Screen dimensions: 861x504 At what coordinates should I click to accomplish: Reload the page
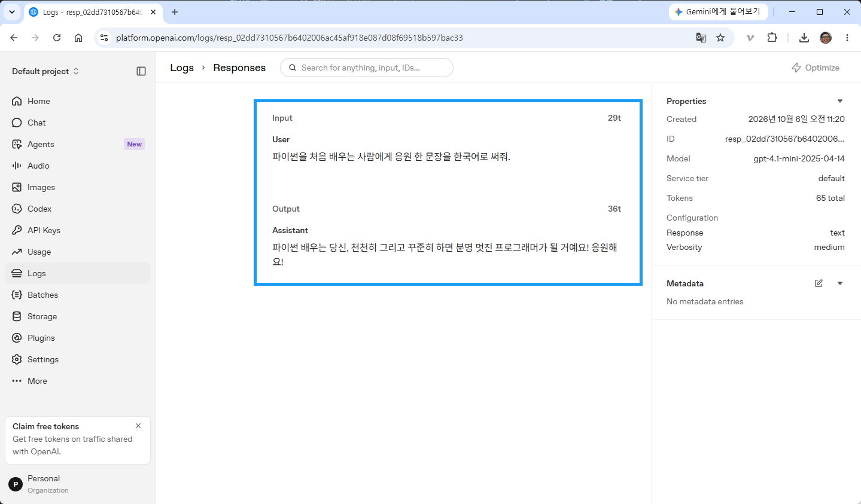(x=57, y=38)
